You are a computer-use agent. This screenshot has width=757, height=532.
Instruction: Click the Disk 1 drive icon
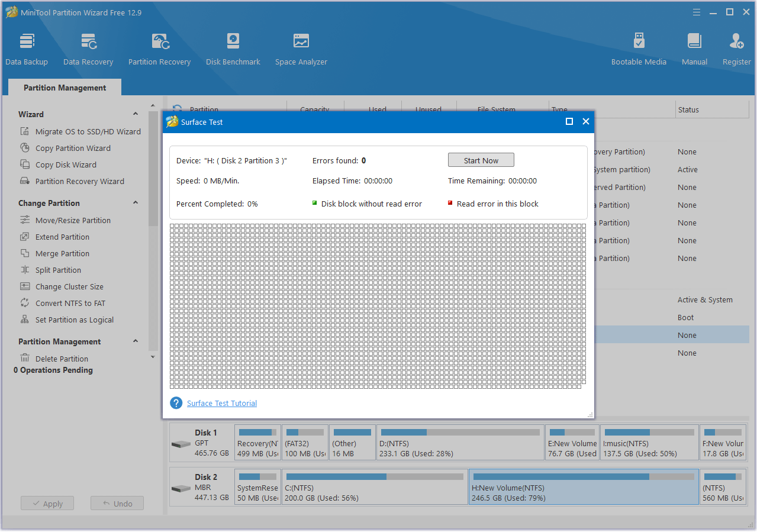click(x=181, y=444)
